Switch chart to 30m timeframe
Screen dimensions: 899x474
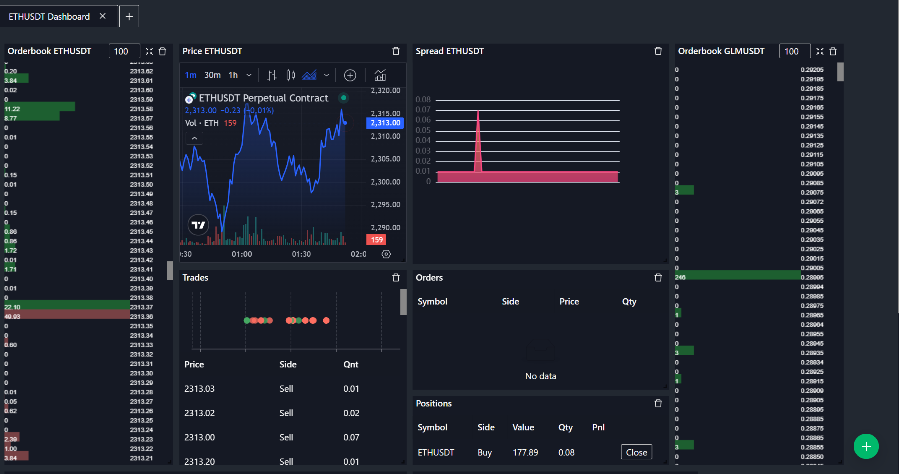click(x=212, y=75)
